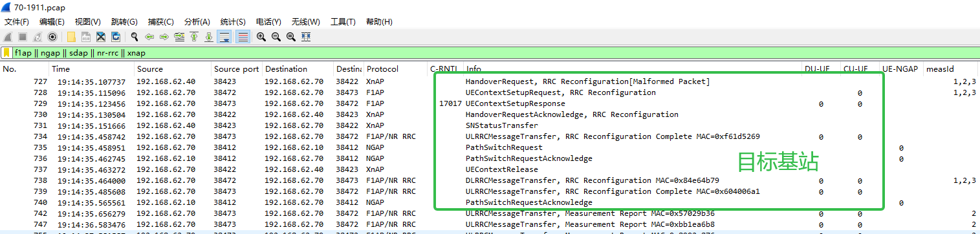Select packet 727 HandoverRequest row
Image resolution: width=980 pixels, height=234 pixels.
point(490,81)
